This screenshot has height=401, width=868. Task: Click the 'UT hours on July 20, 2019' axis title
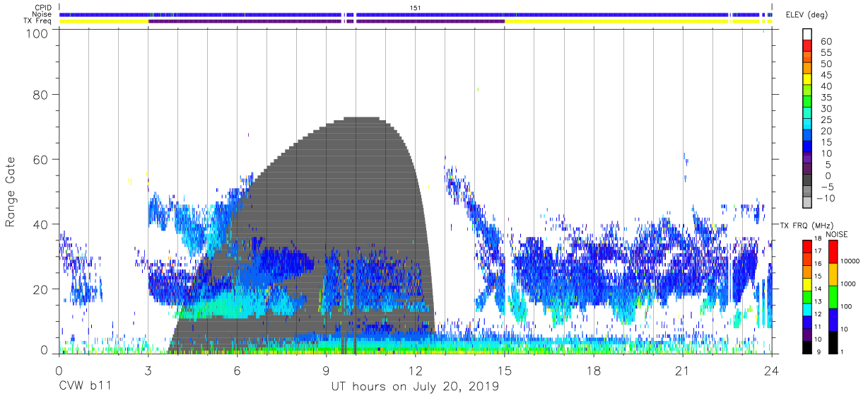pos(415,387)
